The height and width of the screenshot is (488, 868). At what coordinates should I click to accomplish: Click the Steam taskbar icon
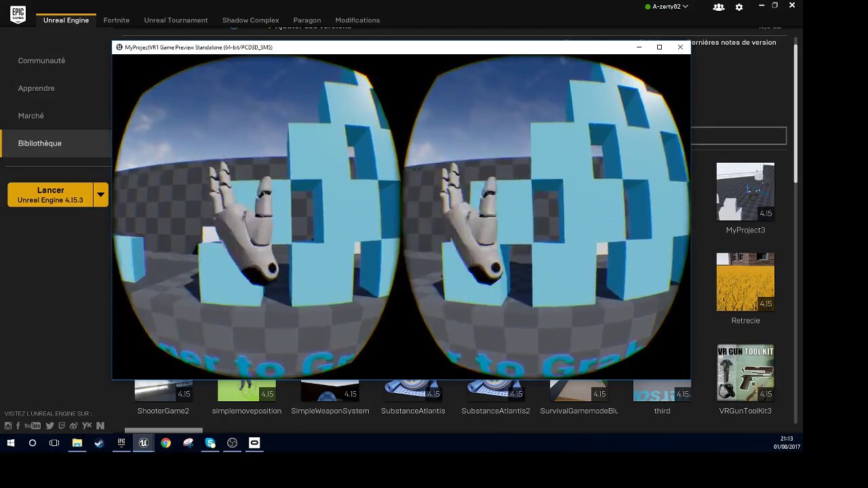click(x=99, y=443)
